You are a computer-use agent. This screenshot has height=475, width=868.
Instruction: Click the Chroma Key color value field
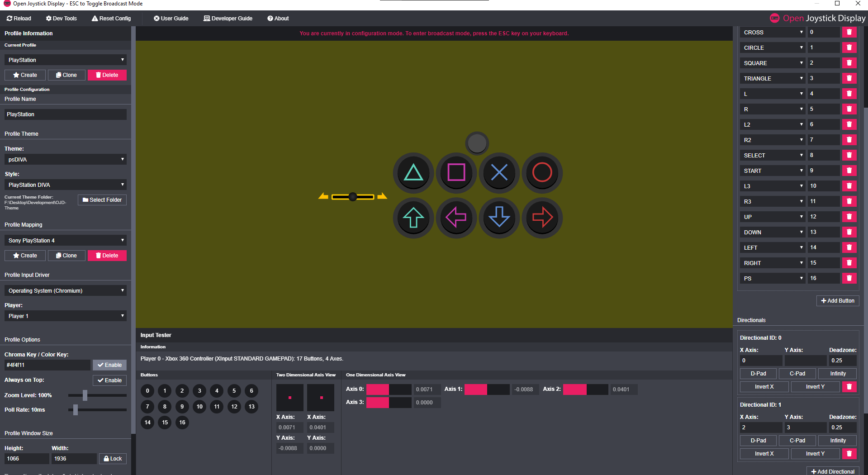tap(47, 365)
